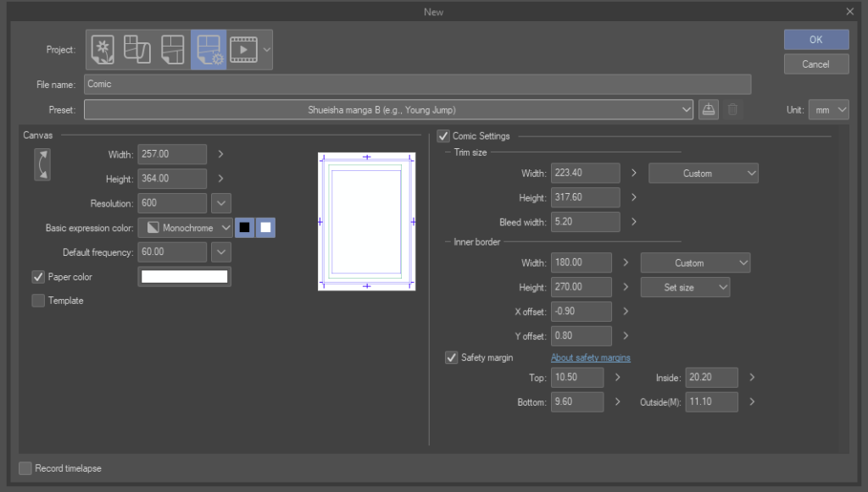Open slider arrow beside Trim size Height
This screenshot has height=492, width=868.
pos(634,197)
